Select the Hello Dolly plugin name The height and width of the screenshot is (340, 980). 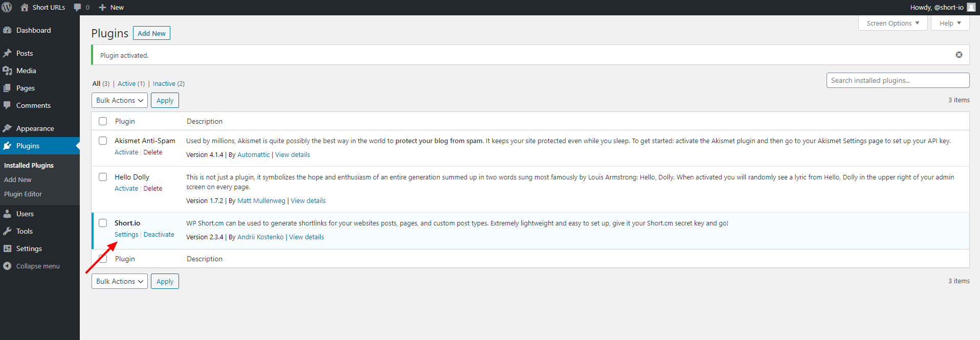132,177
